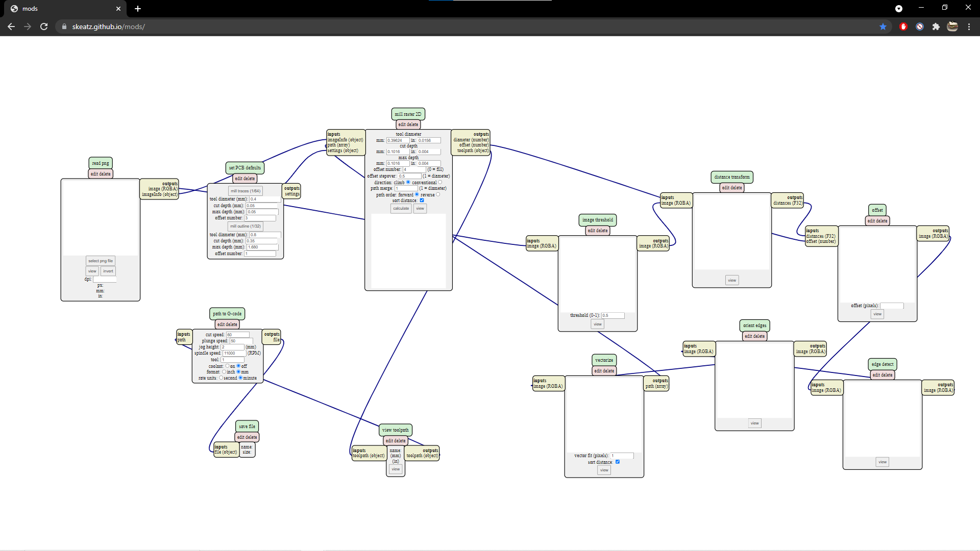
Task: Set coolant off in path to G-code
Action: tap(238, 366)
